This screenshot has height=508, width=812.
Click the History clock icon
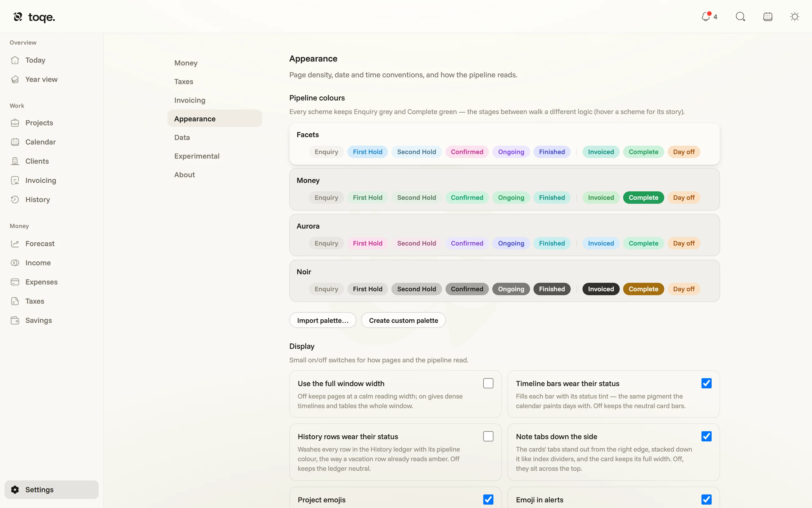15,200
